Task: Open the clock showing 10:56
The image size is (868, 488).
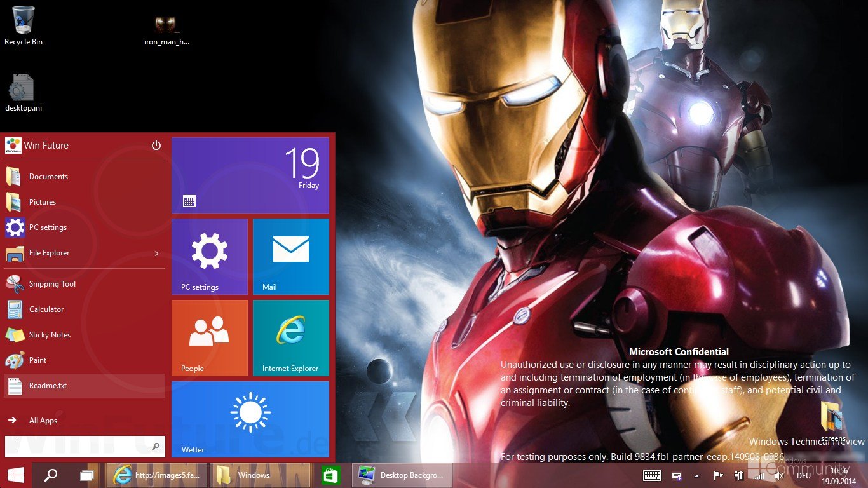Action: pos(839,475)
